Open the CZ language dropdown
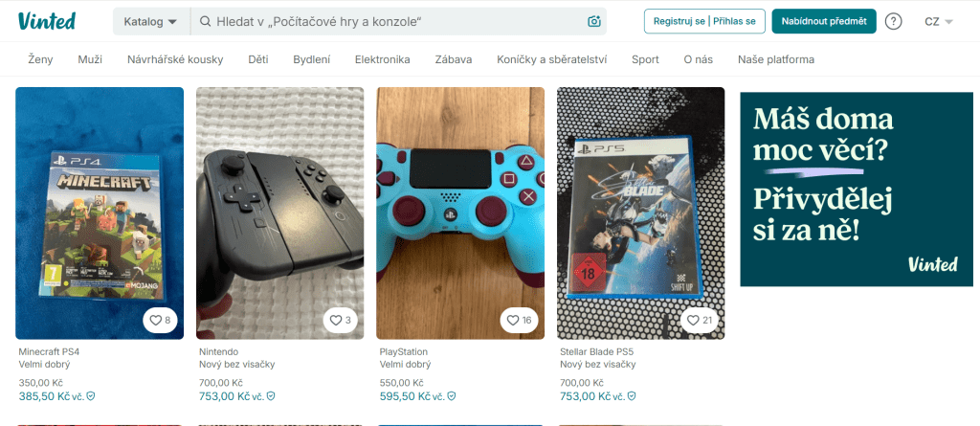Image resolution: width=980 pixels, height=426 pixels. [939, 21]
